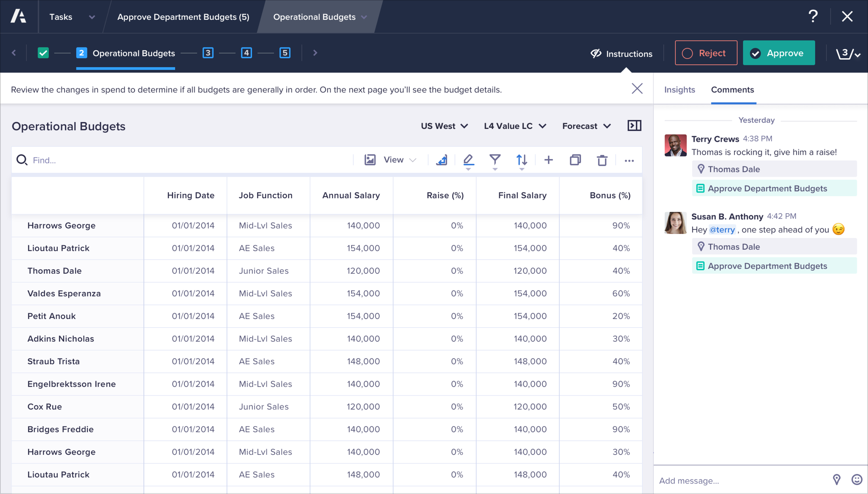The width and height of the screenshot is (868, 494).
Task: Open the L4 Value LC dropdown
Action: tap(515, 126)
